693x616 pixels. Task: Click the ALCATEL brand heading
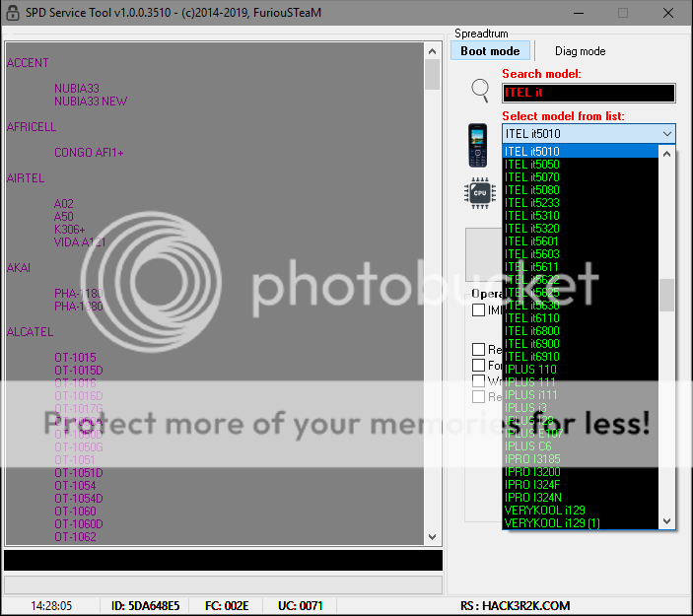tap(30, 332)
